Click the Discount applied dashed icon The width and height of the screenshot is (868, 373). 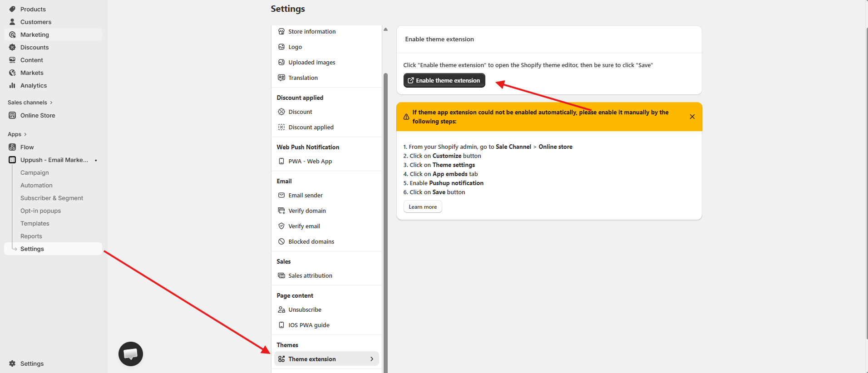(281, 127)
